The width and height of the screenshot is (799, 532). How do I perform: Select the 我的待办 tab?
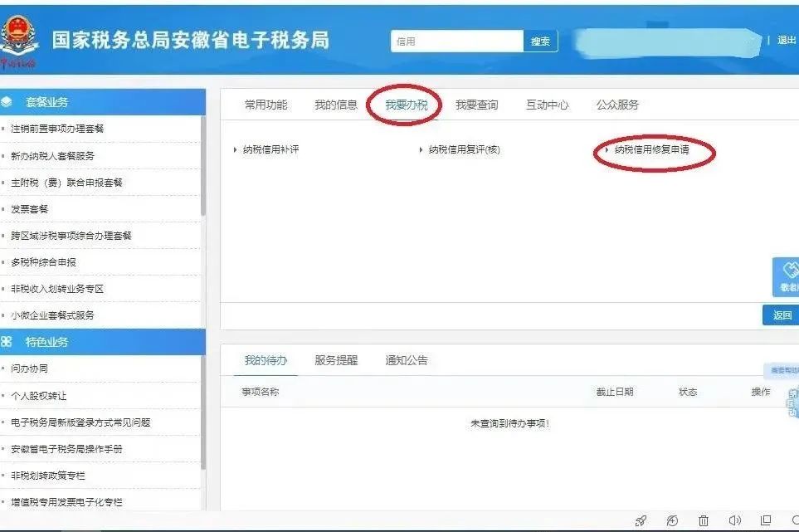pyautogui.click(x=266, y=361)
